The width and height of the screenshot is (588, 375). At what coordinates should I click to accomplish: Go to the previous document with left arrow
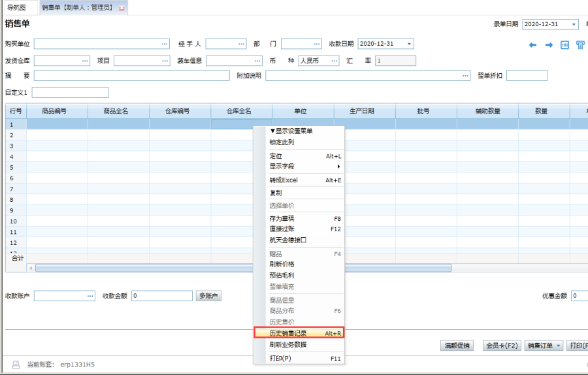pyautogui.click(x=532, y=45)
